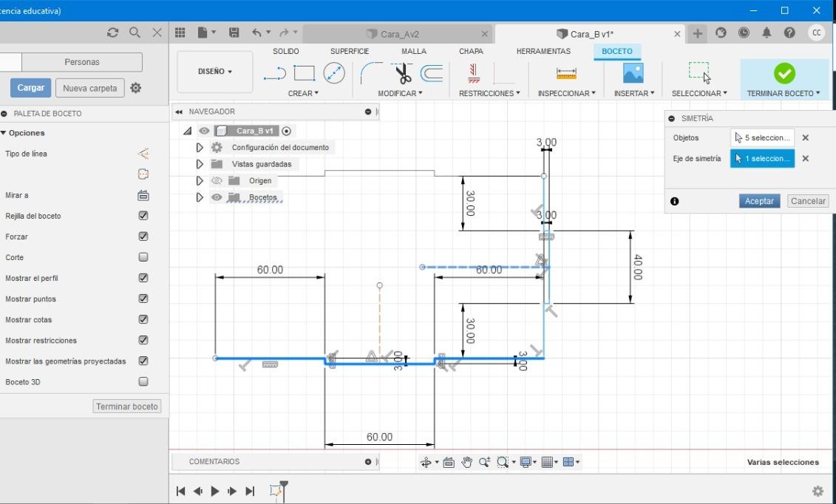Toggle Mostrar restricciones checkbox
836x504 pixels.
tap(143, 341)
